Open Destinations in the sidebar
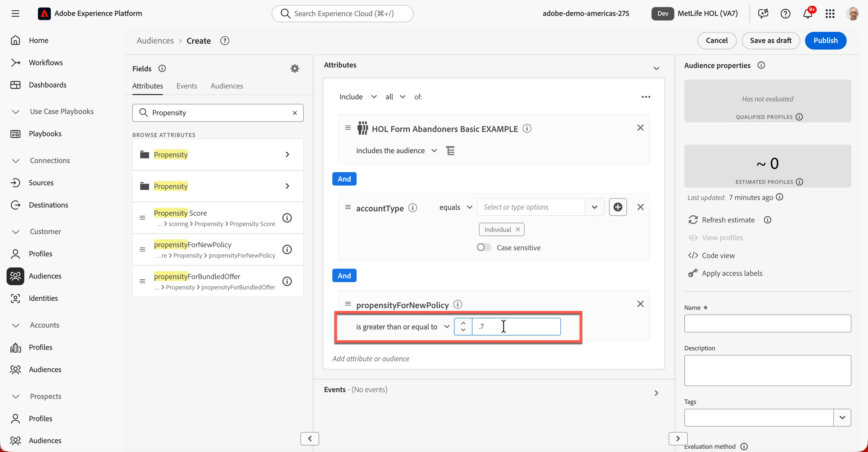The image size is (868, 452). click(48, 205)
